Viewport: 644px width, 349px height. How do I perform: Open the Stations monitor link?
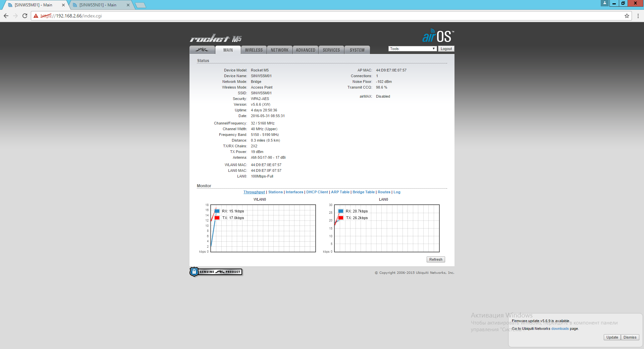[x=275, y=192]
